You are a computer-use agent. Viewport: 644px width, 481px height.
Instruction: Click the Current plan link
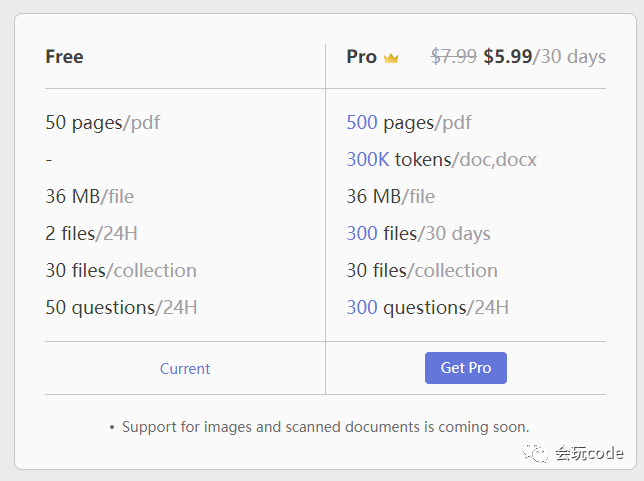185,369
